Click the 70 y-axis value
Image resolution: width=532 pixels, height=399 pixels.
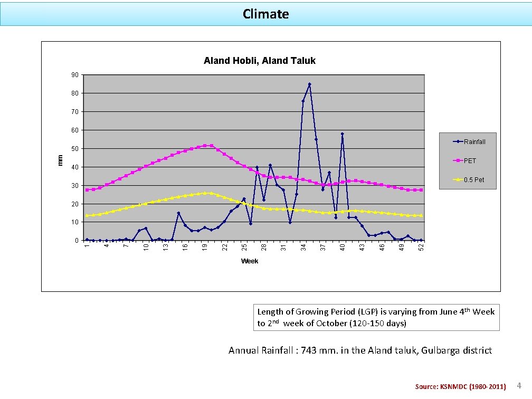click(x=75, y=112)
